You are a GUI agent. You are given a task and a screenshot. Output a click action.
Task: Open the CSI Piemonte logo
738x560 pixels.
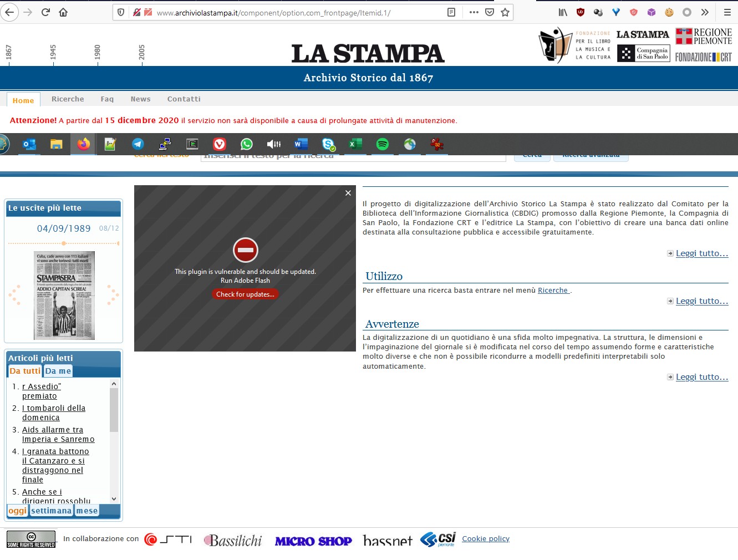pos(439,539)
